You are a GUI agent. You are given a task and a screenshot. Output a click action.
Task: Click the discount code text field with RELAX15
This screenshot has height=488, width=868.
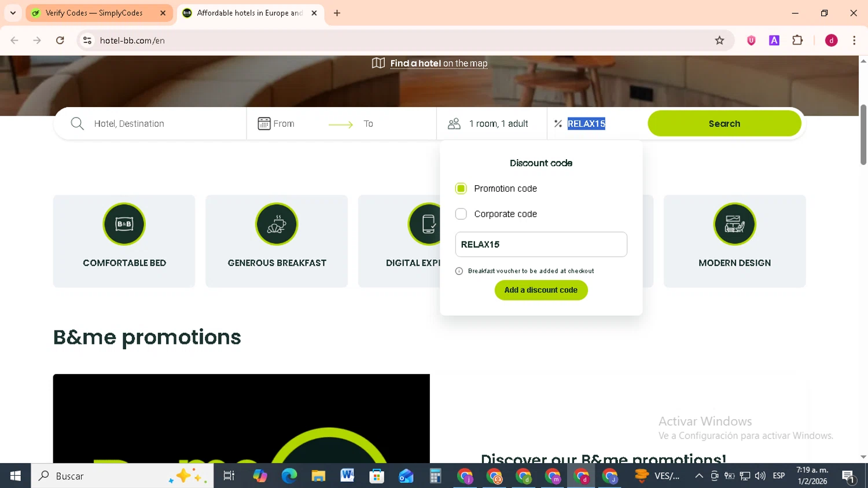coord(541,244)
